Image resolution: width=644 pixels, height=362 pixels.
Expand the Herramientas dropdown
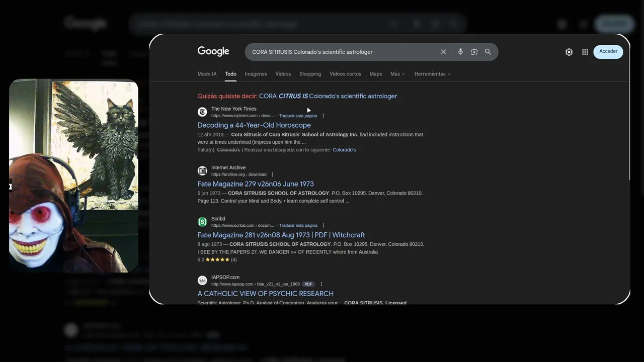pos(432,74)
